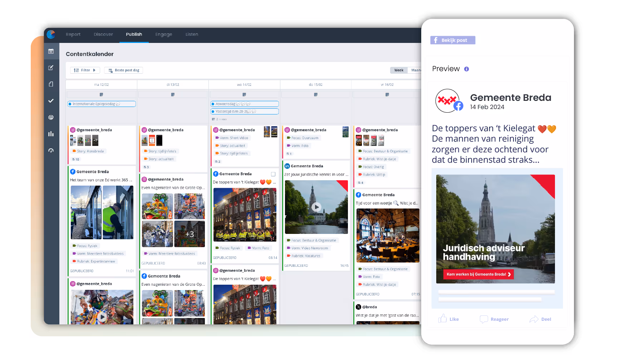Click Facebook icon on 'Het team van onze Ed' post
644x358 pixels.
pos(73,172)
